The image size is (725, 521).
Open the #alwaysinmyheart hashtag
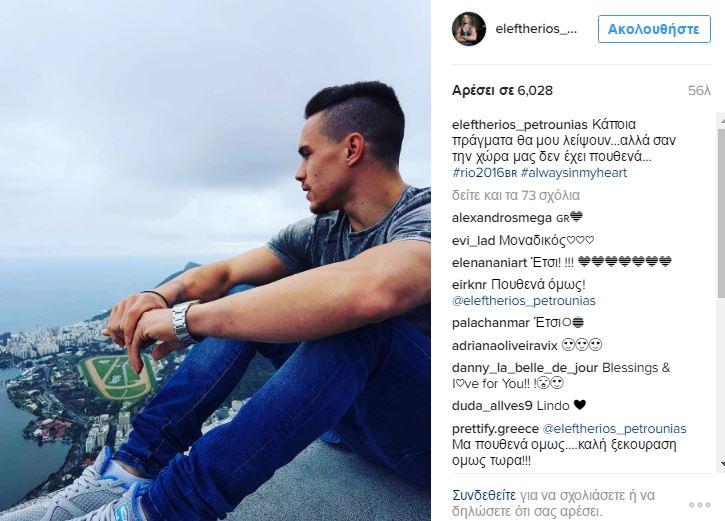[x=574, y=173]
